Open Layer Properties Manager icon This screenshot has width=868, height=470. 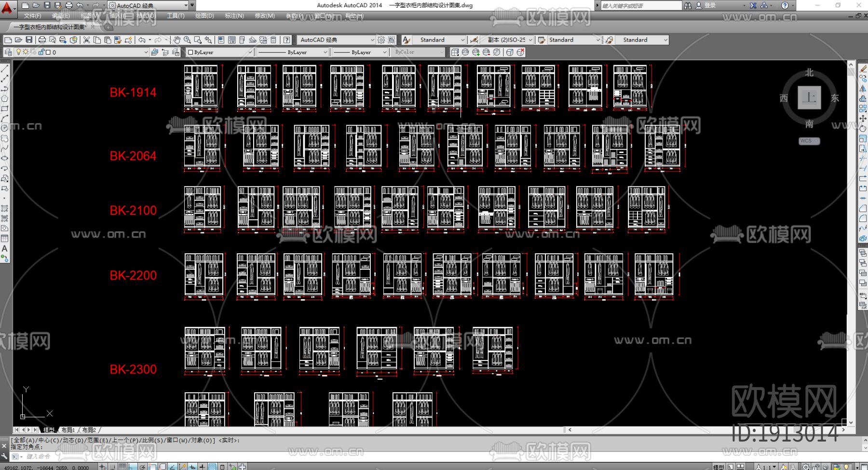click(8, 52)
